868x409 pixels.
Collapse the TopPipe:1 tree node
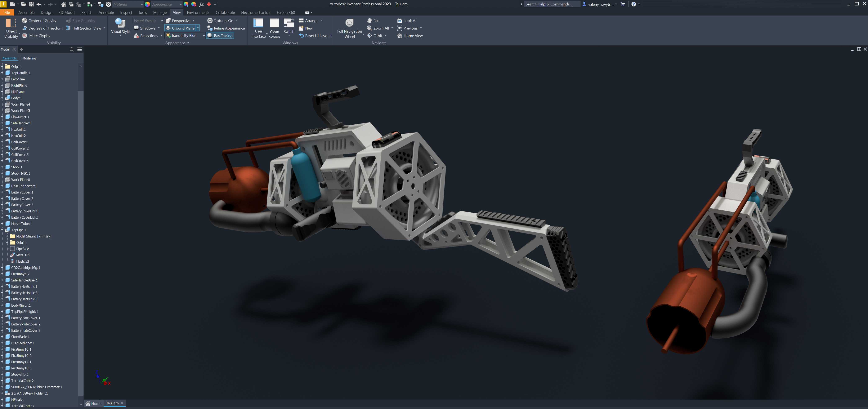tap(2, 230)
